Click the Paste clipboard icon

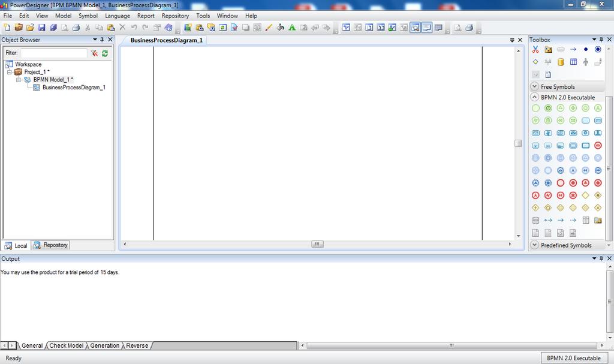point(111,28)
